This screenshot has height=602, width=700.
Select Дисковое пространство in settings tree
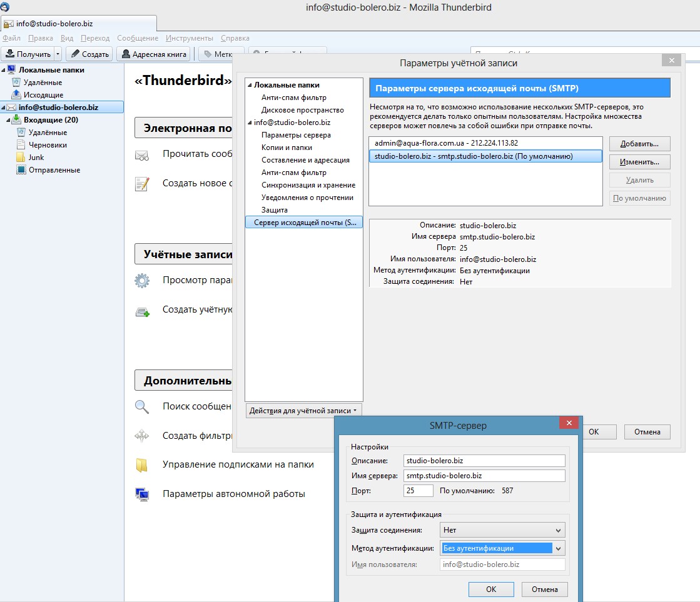tap(303, 110)
